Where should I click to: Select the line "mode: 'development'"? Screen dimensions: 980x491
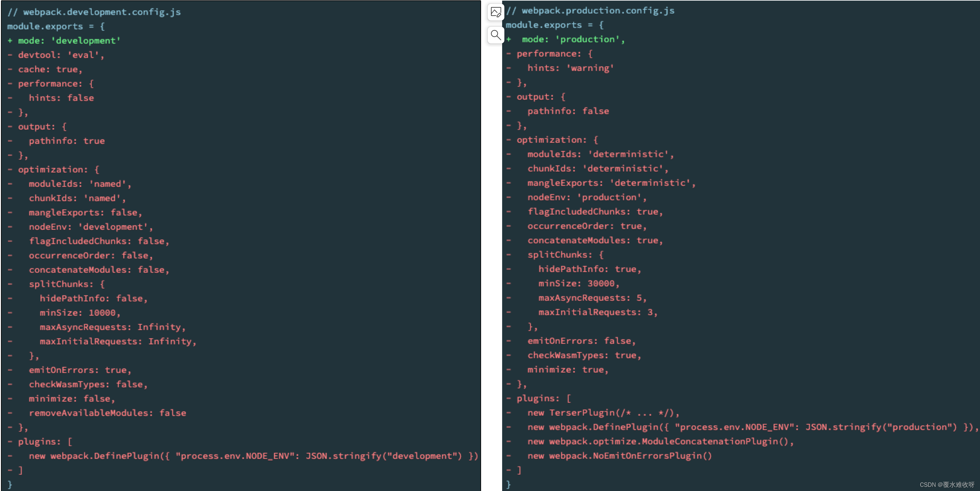[69, 41]
